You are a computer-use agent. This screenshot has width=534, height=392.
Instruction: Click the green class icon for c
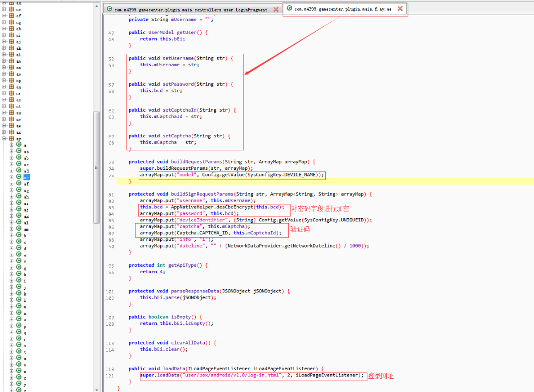click(x=19, y=242)
